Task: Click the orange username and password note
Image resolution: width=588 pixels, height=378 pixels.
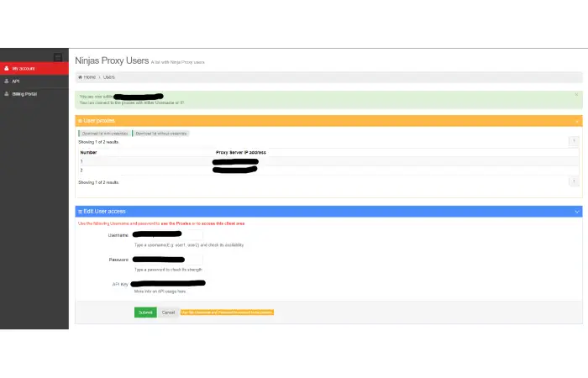Action: [x=227, y=312]
